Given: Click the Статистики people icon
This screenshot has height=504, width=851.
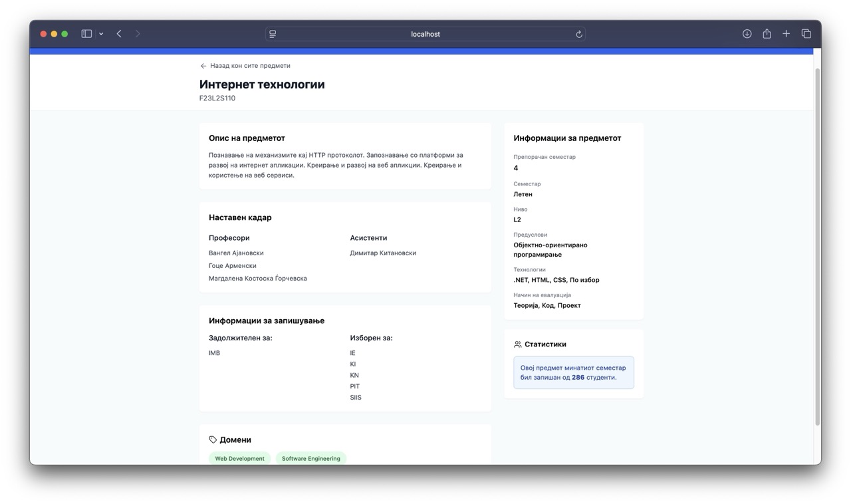Looking at the screenshot, I should [x=518, y=344].
